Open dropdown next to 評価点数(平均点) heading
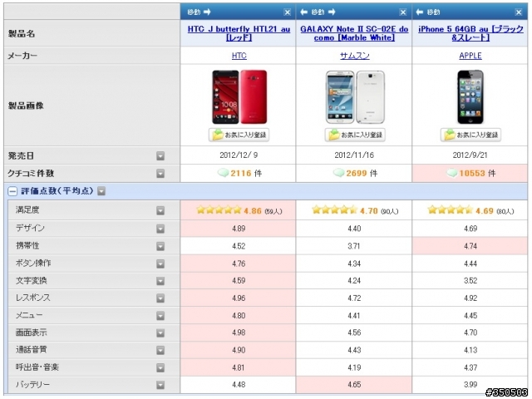532x399 pixels. coord(101,191)
